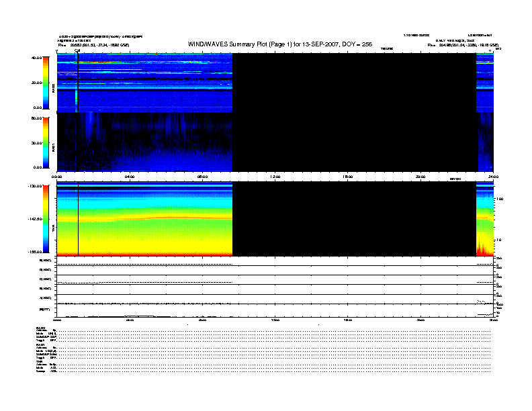Click the -130.00 label on TNR scale
The image size is (532, 411).
click(35, 186)
